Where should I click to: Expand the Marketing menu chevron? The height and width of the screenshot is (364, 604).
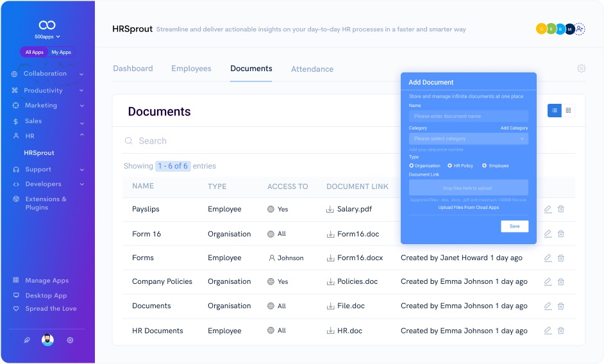(81, 106)
